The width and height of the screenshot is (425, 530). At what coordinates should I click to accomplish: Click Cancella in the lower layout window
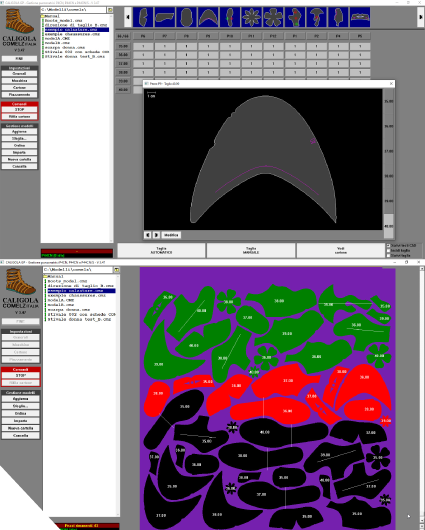click(21, 436)
